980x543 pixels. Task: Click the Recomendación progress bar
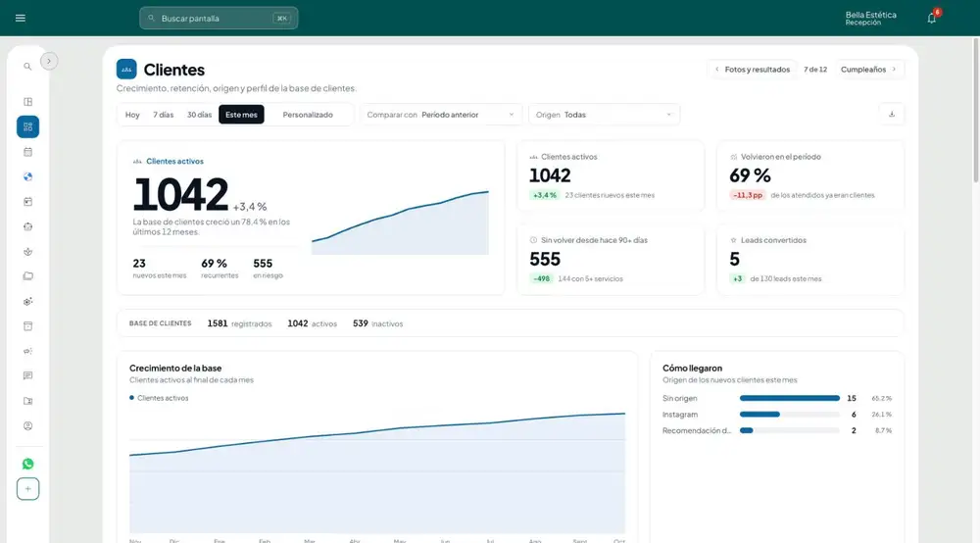click(x=789, y=430)
